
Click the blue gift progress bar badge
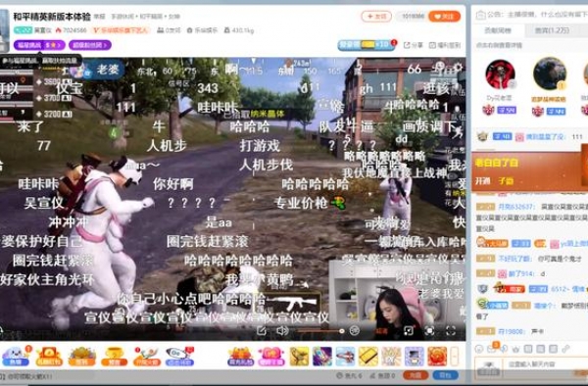point(366,45)
